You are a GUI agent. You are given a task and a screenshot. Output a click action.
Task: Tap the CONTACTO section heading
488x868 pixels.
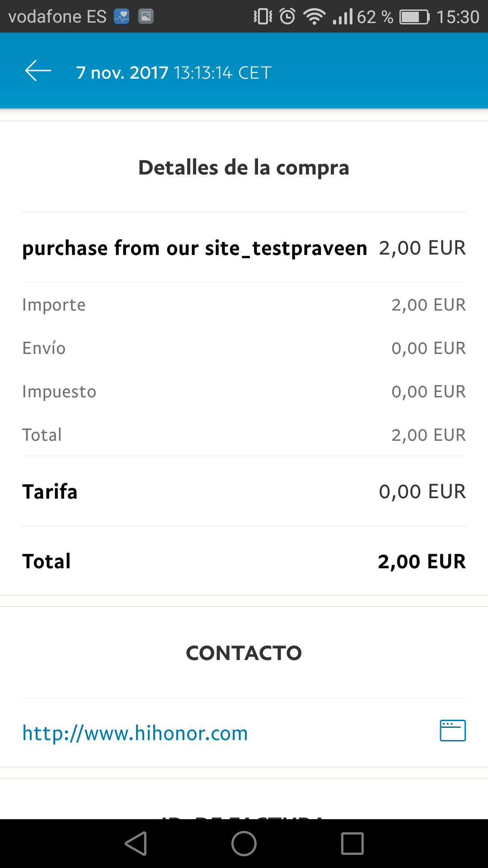tap(244, 653)
